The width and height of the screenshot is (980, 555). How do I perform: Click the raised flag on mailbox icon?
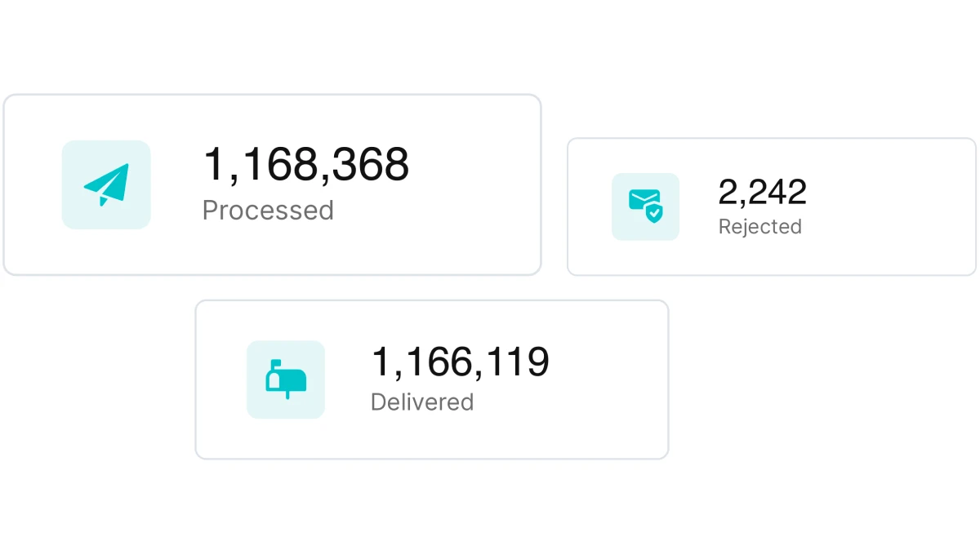pos(276,365)
